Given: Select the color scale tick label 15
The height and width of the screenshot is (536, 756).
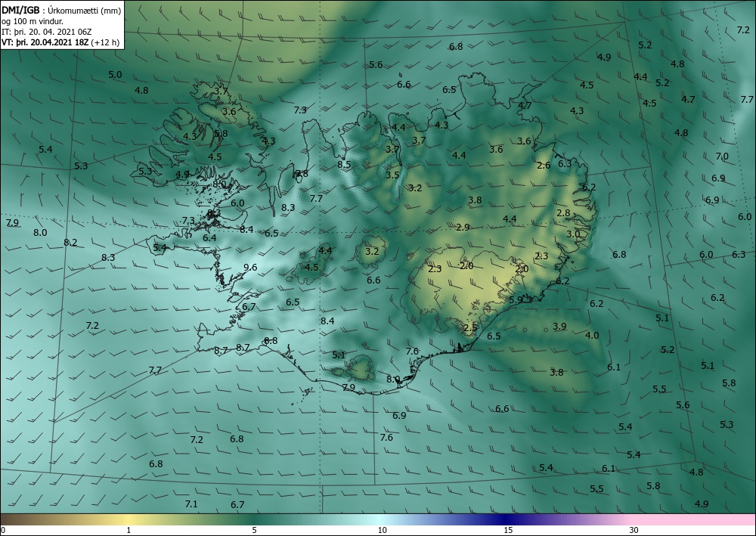Looking at the screenshot, I should click(508, 530).
